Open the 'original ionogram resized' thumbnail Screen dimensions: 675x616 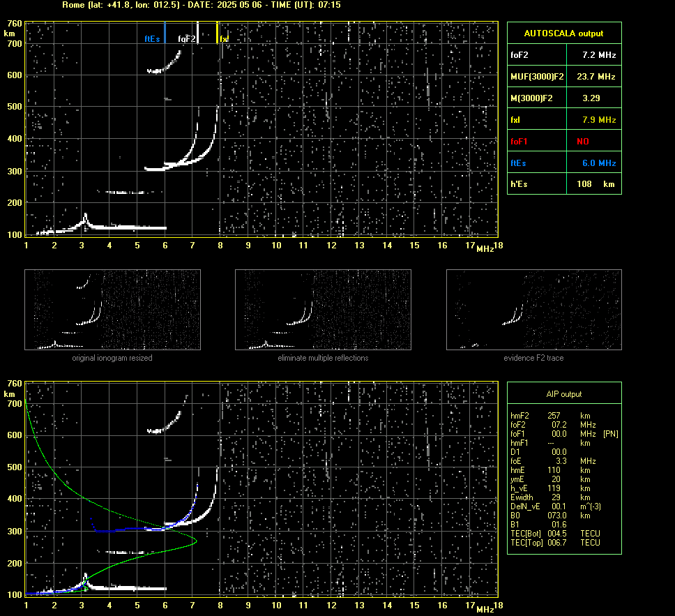coord(112,310)
